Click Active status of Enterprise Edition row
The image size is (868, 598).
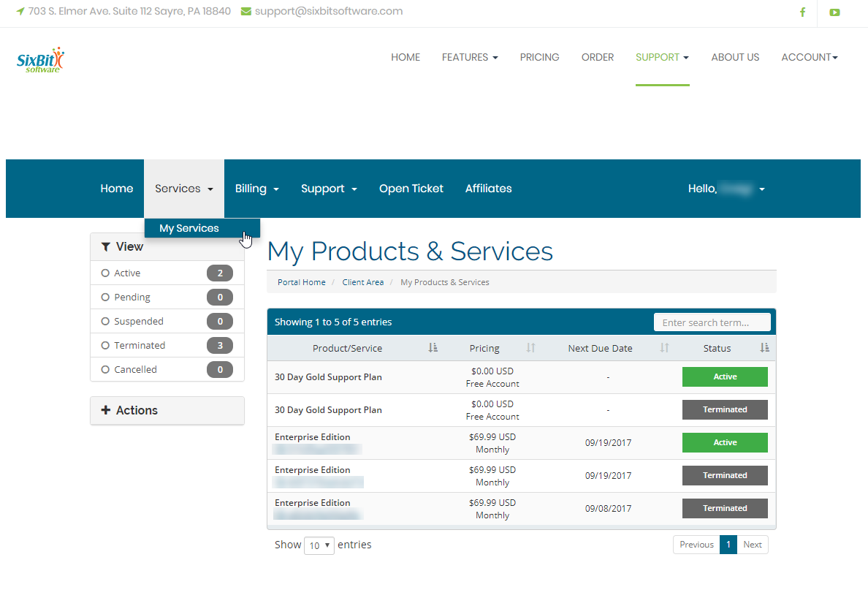pos(726,442)
